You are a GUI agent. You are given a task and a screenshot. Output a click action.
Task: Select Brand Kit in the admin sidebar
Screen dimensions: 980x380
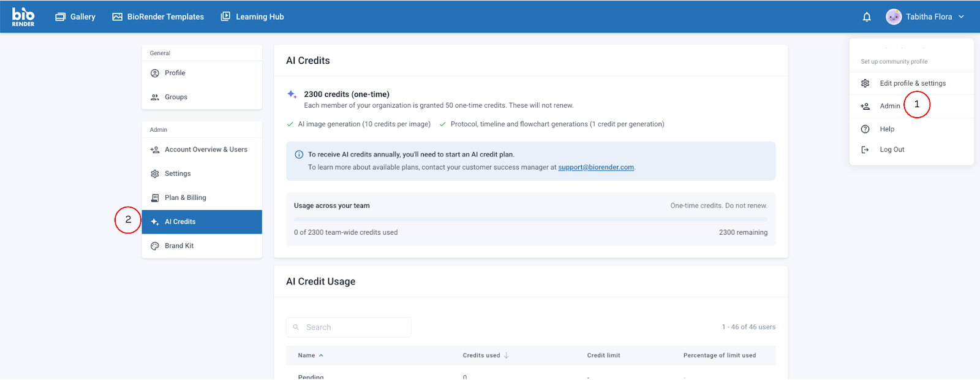[179, 246]
